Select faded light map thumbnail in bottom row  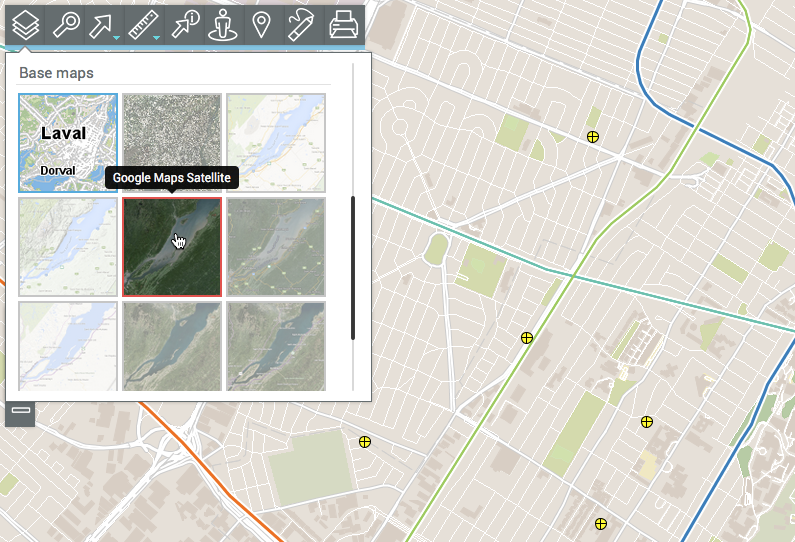(x=68, y=346)
